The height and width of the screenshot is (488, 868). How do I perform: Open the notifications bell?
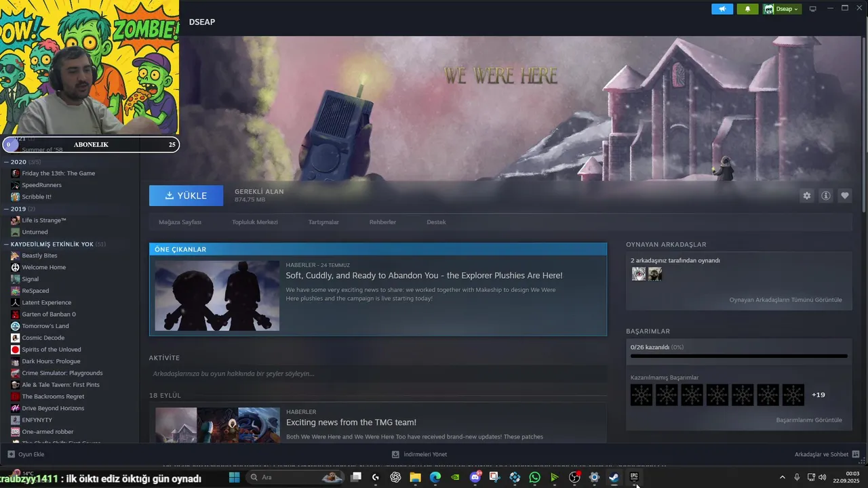click(x=748, y=9)
